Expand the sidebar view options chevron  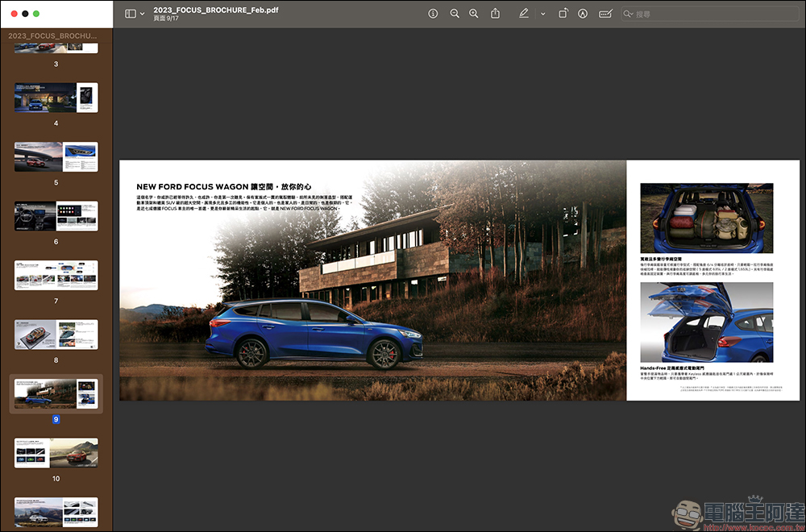click(x=142, y=14)
